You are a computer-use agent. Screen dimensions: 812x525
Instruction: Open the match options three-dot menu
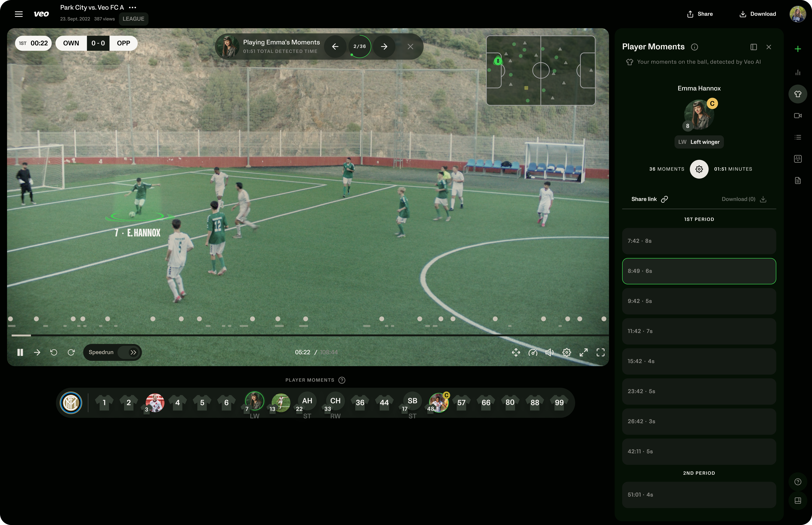click(133, 8)
